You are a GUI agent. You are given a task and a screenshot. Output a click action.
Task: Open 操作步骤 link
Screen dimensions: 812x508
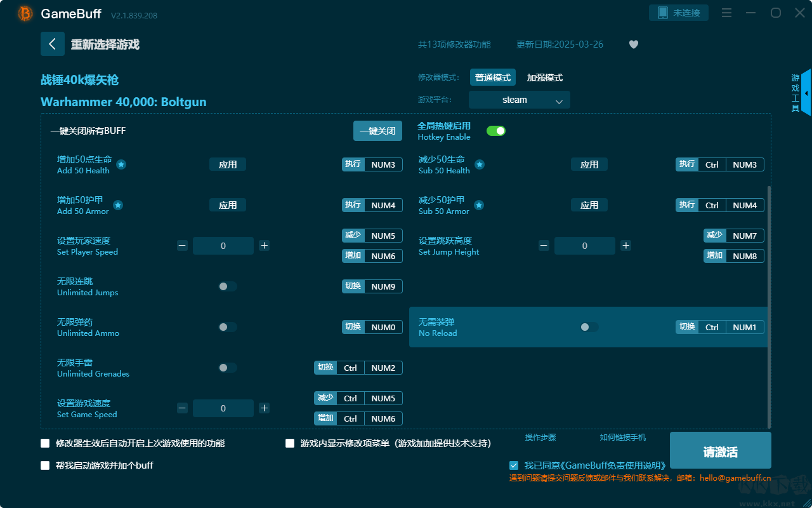tap(540, 437)
